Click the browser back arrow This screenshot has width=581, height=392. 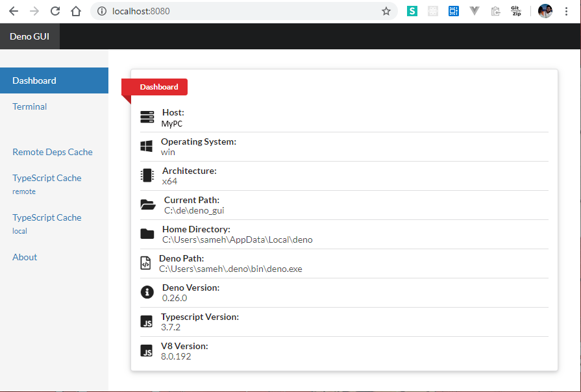point(14,11)
